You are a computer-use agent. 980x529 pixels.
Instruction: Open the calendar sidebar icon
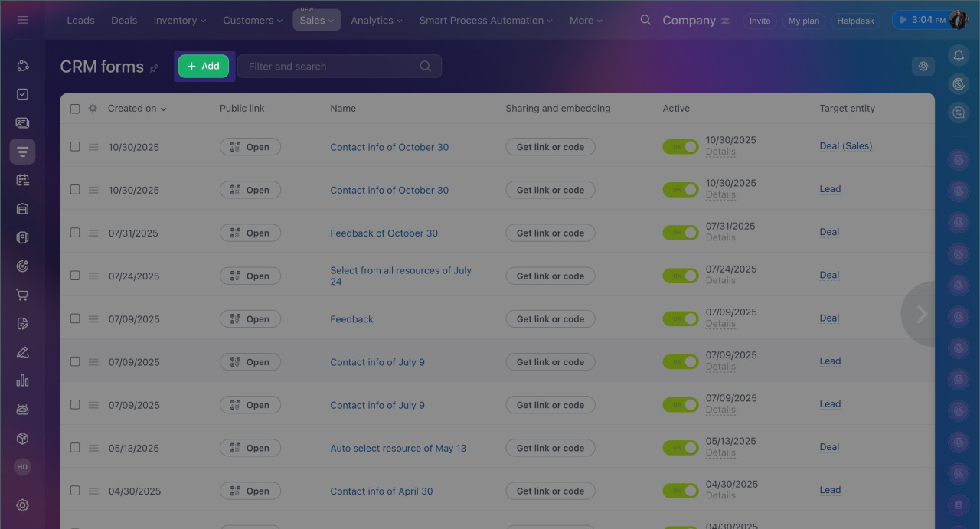coord(22,180)
